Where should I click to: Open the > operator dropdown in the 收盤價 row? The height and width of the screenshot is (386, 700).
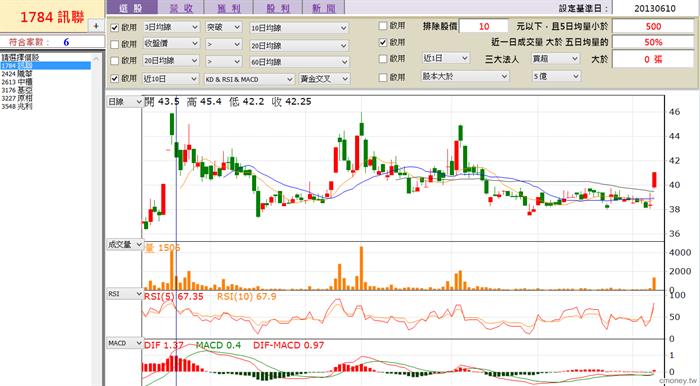(223, 44)
